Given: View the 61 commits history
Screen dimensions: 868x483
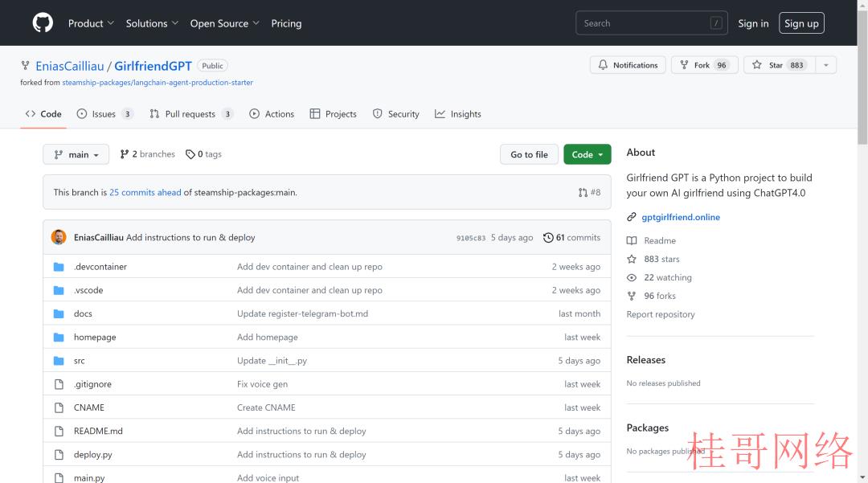Looking at the screenshot, I should coord(571,237).
